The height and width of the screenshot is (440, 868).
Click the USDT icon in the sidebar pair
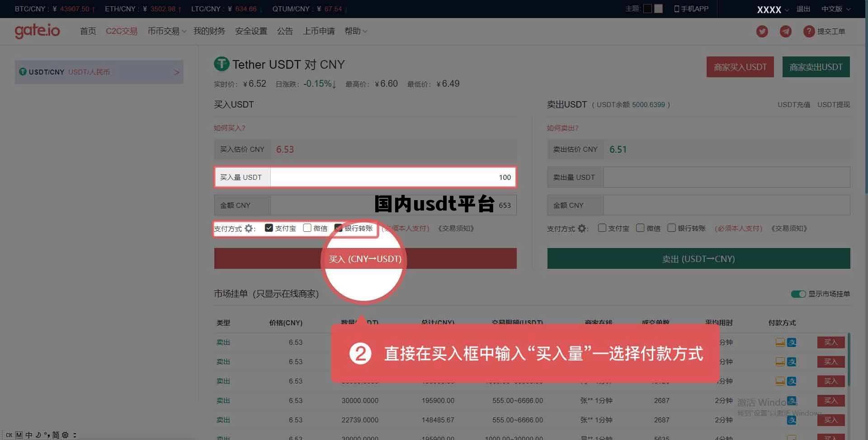click(23, 72)
